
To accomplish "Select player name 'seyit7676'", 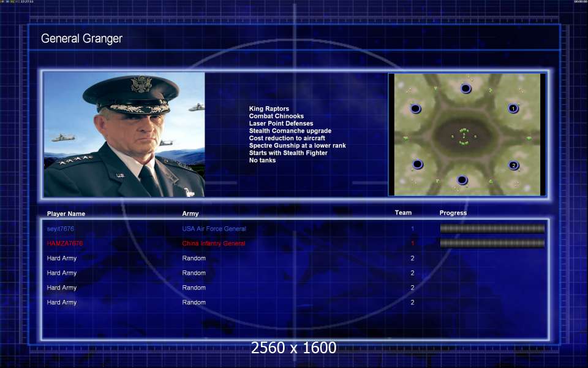I will [61, 229].
